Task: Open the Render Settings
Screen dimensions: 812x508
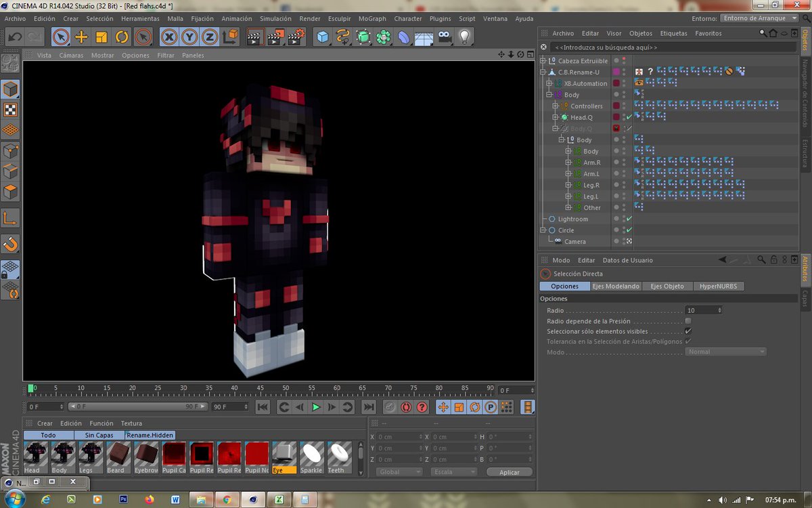Action: click(296, 37)
